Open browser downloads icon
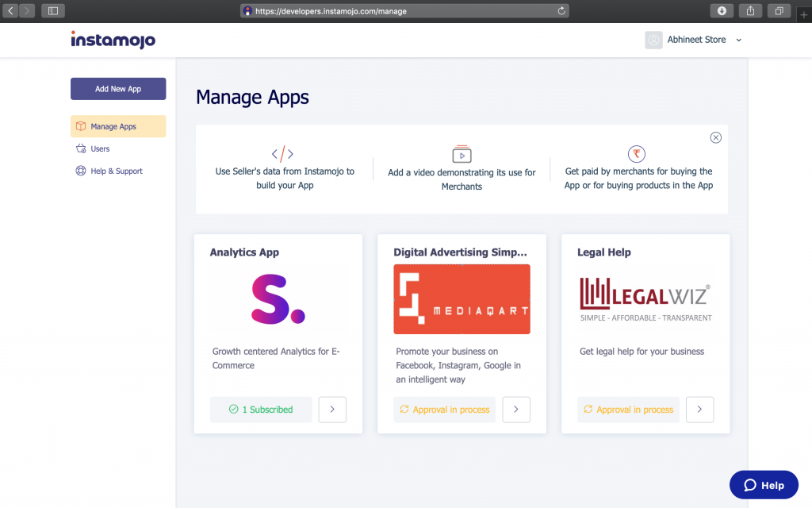Viewport: 812px width, 508px height. coord(722,11)
